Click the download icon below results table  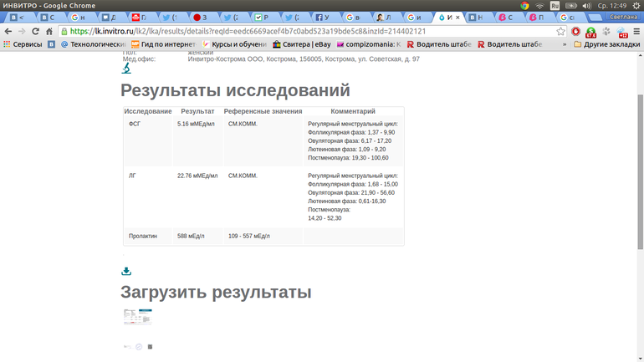point(126,271)
